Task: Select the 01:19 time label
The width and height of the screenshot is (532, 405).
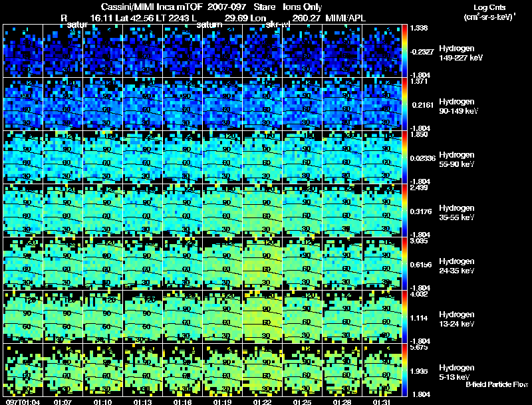Action: [x=222, y=402]
